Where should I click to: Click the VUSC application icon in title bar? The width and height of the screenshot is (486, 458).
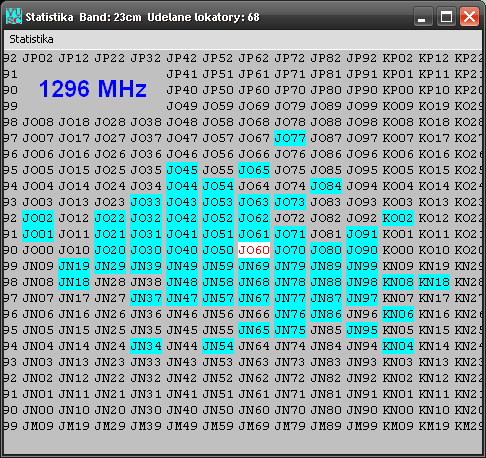pyautogui.click(x=14, y=16)
